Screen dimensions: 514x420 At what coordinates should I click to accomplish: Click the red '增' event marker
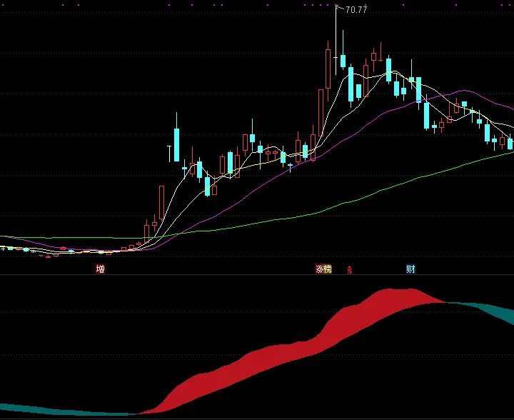pyautogui.click(x=101, y=269)
